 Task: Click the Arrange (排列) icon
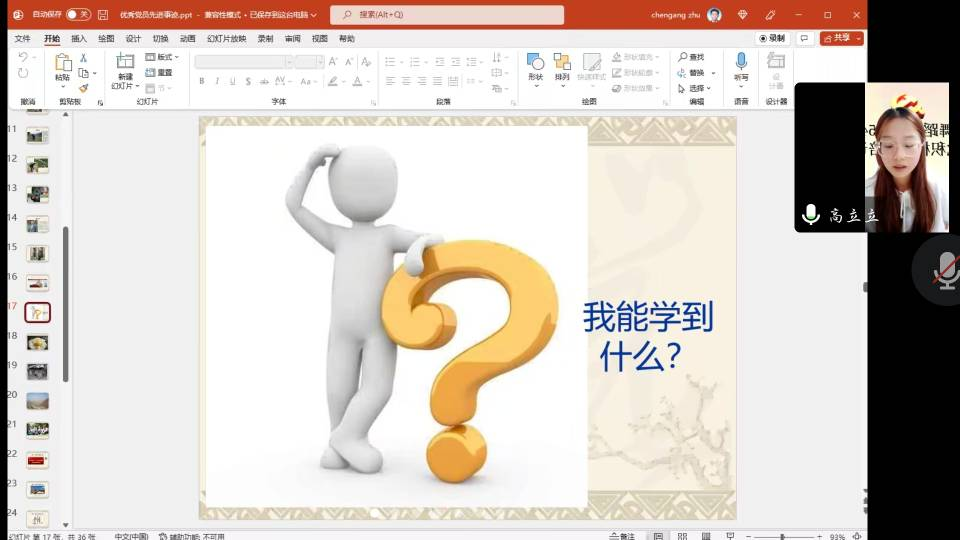tap(562, 67)
